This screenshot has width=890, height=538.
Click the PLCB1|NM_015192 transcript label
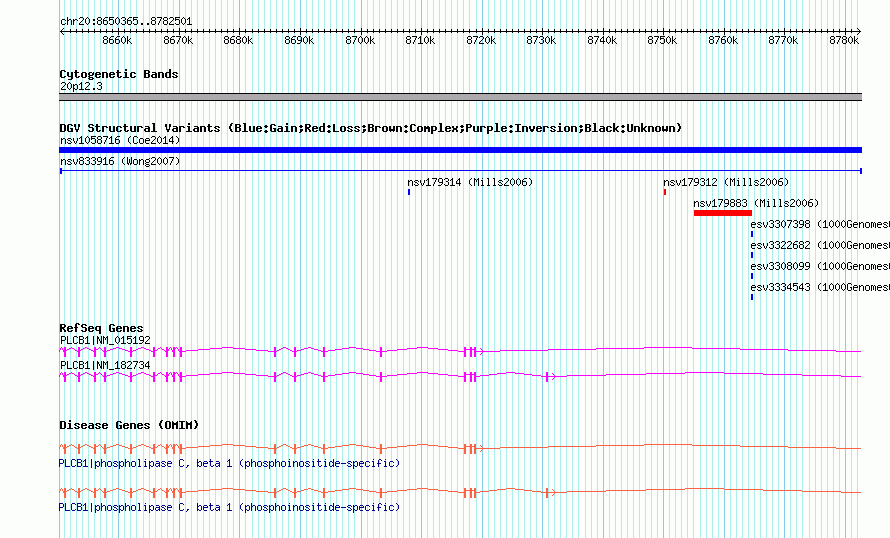105,340
